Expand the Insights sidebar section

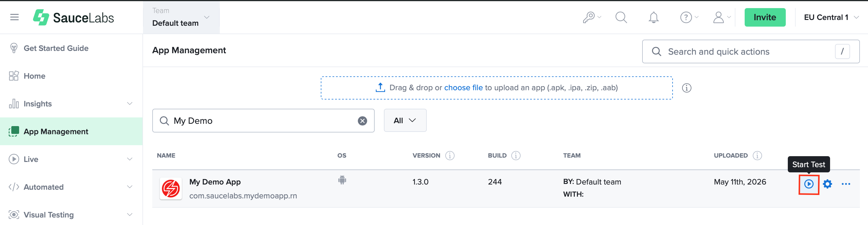tap(71, 104)
